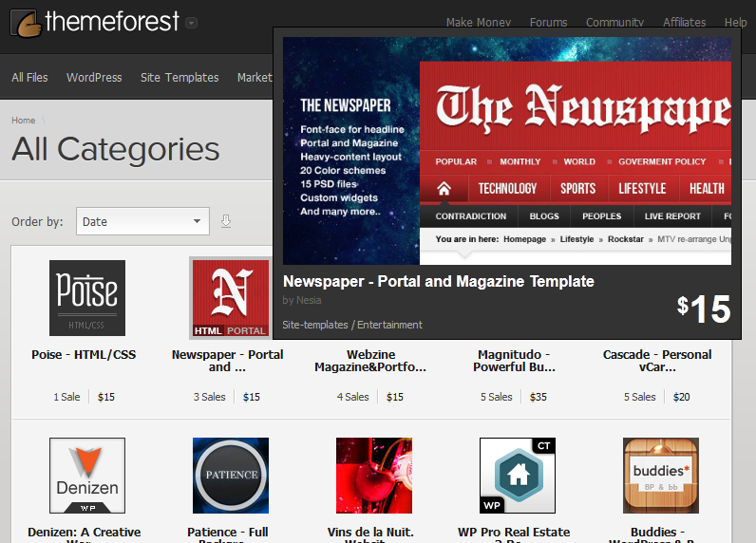This screenshot has height=543, width=756.
Task: Click the $20 price under Cascade
Action: (x=681, y=397)
